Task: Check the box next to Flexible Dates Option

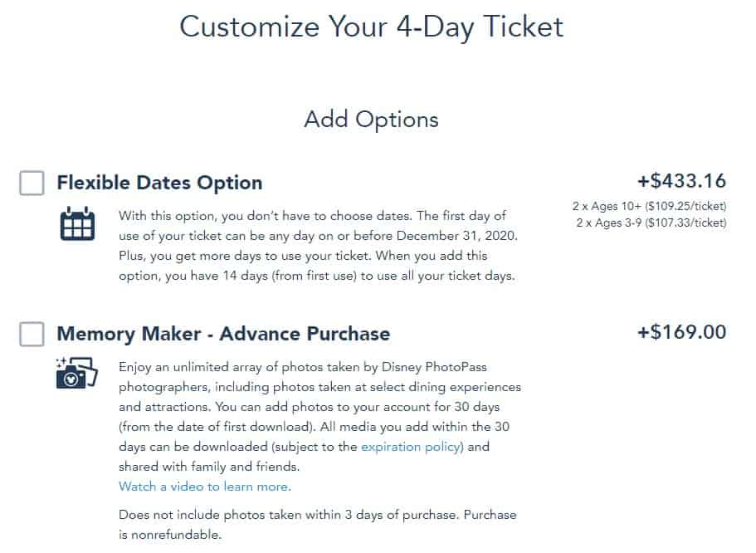Action: 31,183
